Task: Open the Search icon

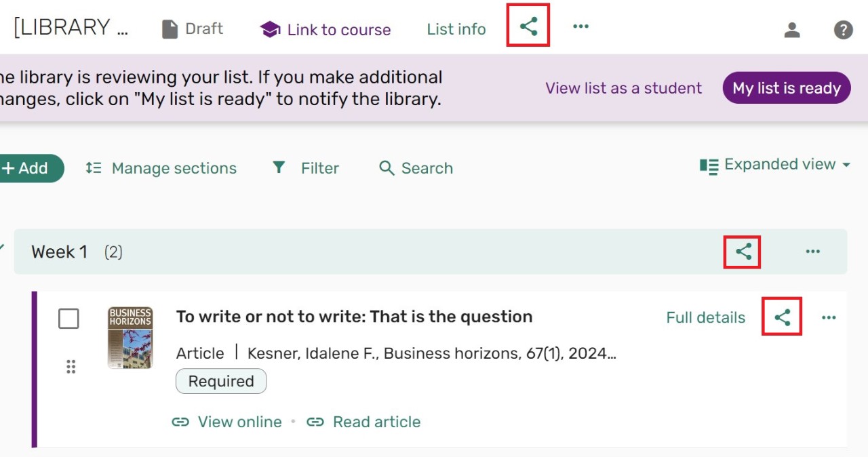Action: 387,167
